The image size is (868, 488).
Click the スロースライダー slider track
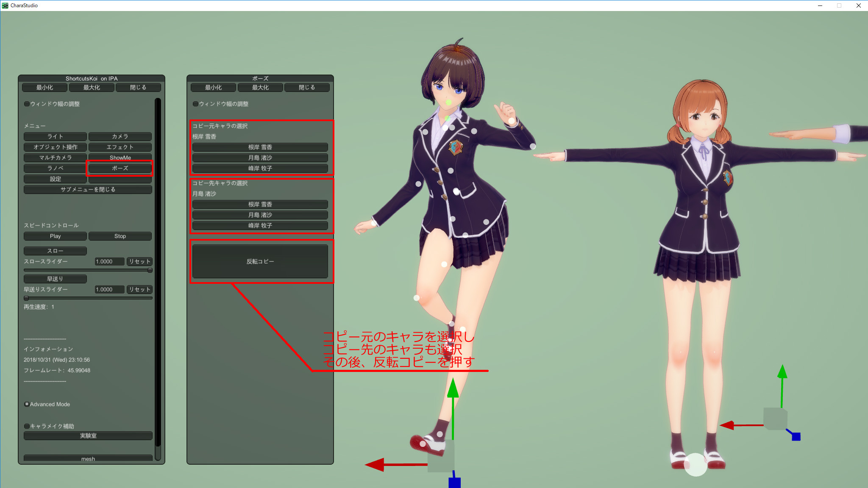(88, 270)
